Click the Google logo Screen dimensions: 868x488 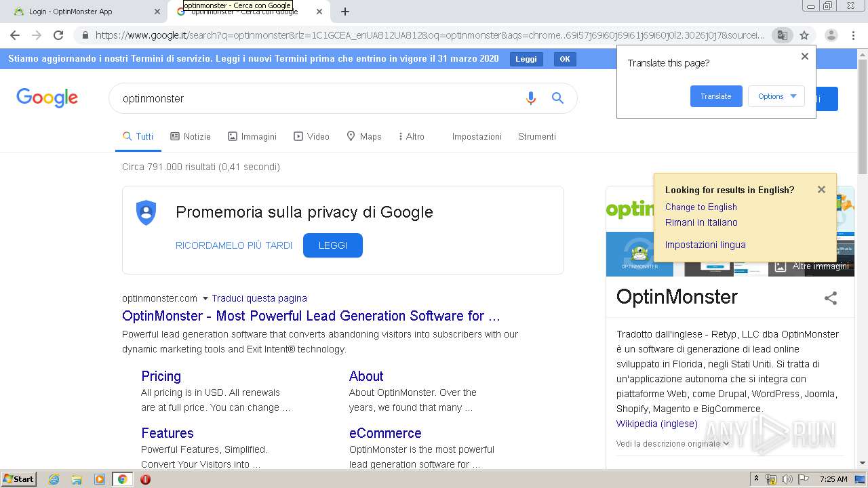click(47, 98)
